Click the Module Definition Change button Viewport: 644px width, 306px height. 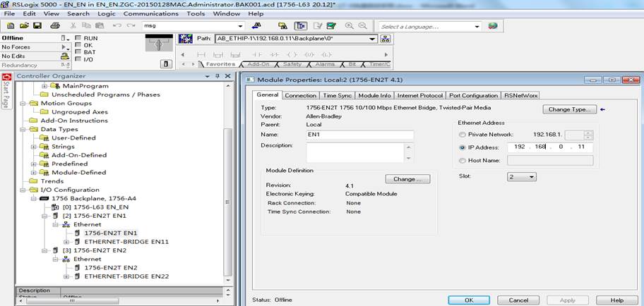tap(407, 179)
